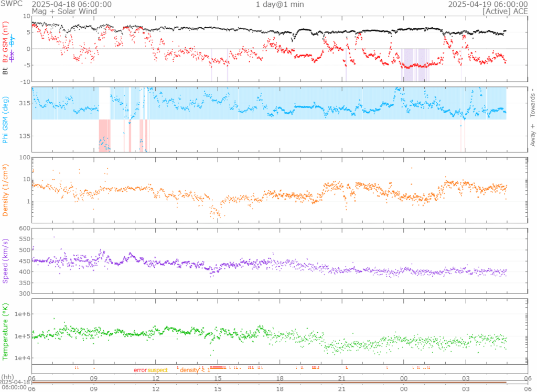Viewport: 537px width, 392px height.
Task: Click the 'Towards -' sector label
Action: tap(533, 102)
